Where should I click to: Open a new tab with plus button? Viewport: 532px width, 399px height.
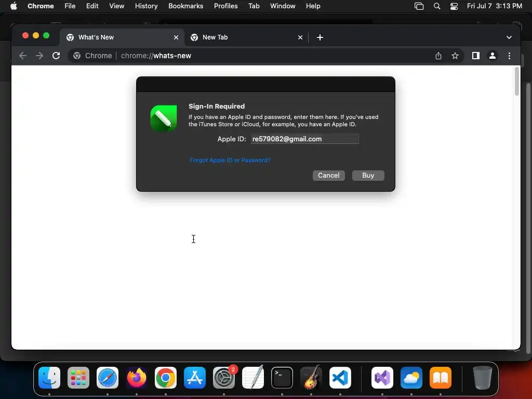click(320, 37)
